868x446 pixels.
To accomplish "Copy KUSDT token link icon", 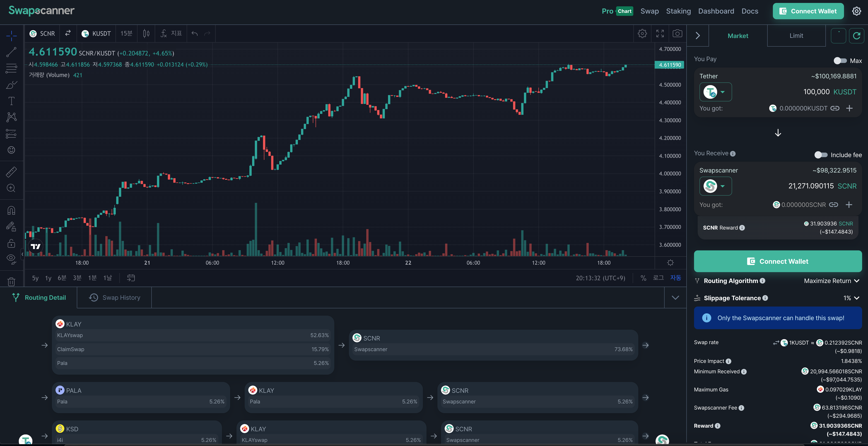I will pyautogui.click(x=835, y=108).
